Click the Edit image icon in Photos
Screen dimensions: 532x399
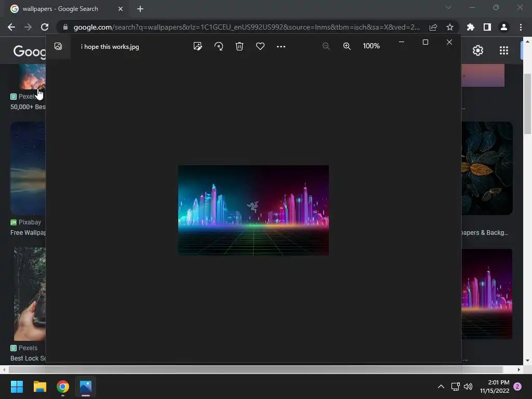point(197,46)
